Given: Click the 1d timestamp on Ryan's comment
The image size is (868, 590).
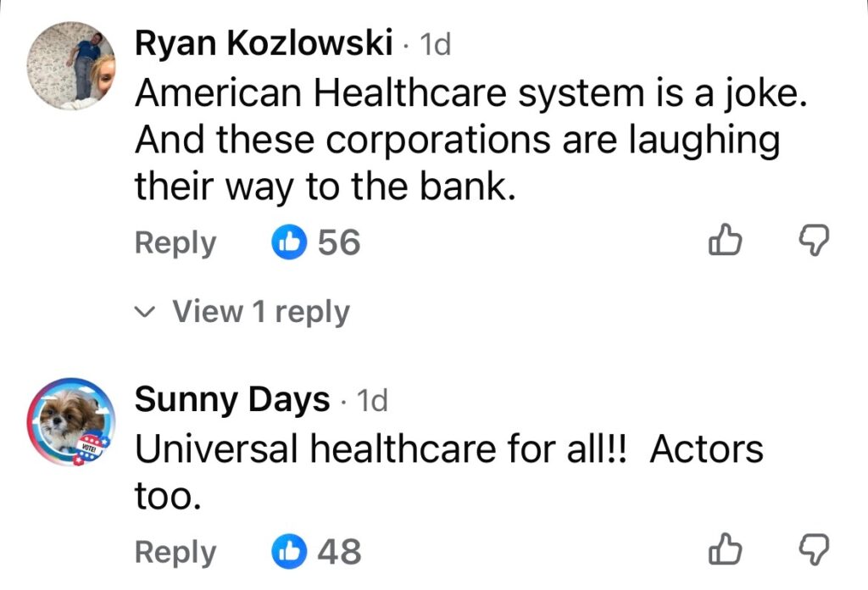Looking at the screenshot, I should tap(436, 46).
